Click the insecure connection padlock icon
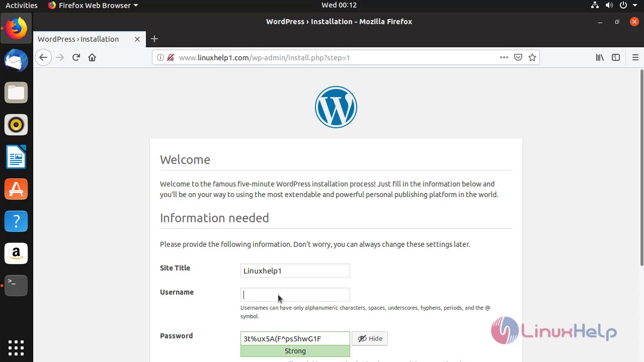Image resolution: width=644 pixels, height=362 pixels. 171,57
